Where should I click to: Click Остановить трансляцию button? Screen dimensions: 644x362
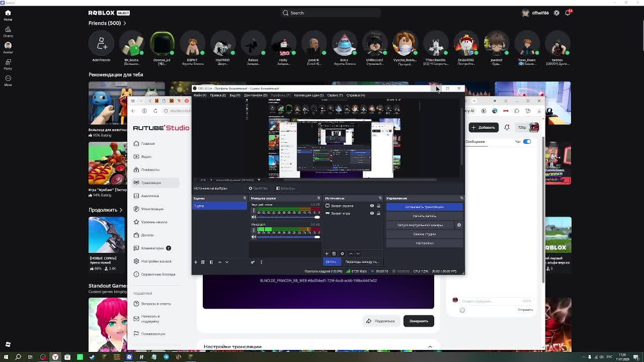[x=424, y=207]
